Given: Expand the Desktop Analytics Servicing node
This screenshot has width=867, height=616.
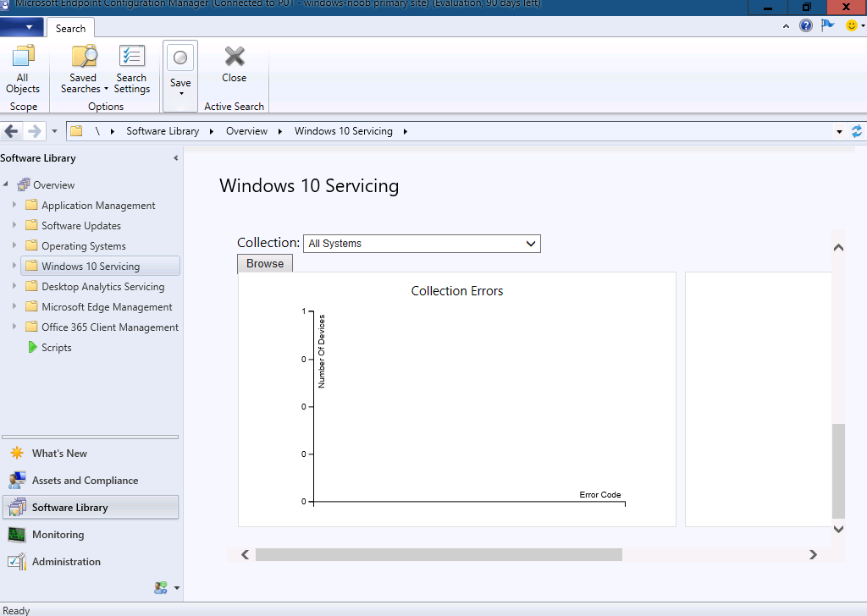Looking at the screenshot, I should click(14, 286).
